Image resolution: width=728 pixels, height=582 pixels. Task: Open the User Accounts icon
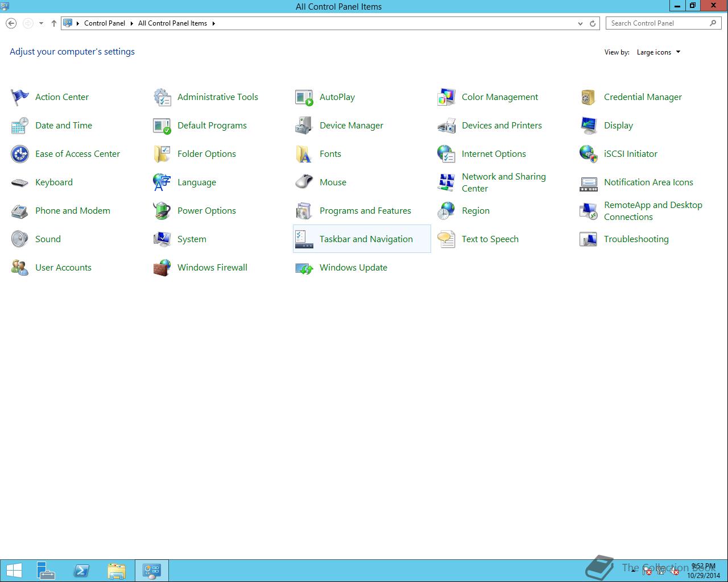click(20, 268)
